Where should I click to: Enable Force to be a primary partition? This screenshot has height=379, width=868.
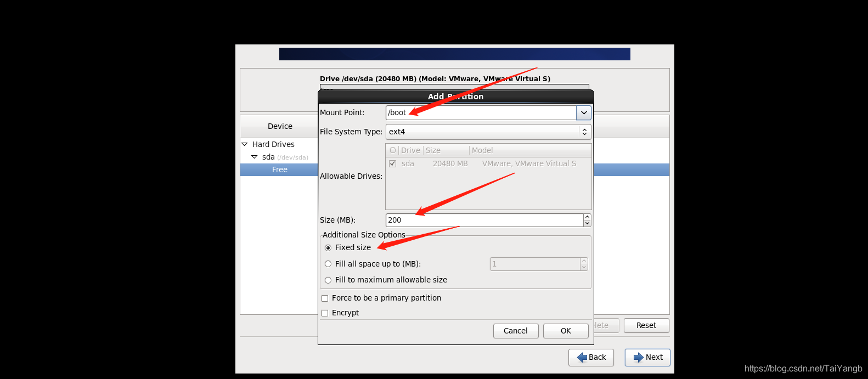click(325, 298)
